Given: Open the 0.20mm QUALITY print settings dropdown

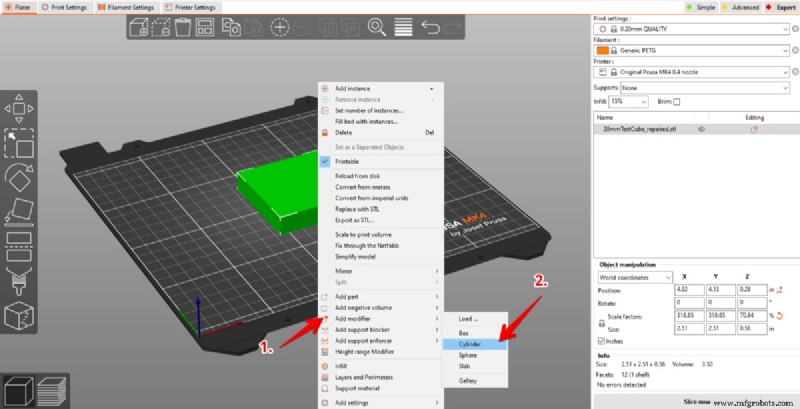Looking at the screenshot, I should tap(692, 29).
